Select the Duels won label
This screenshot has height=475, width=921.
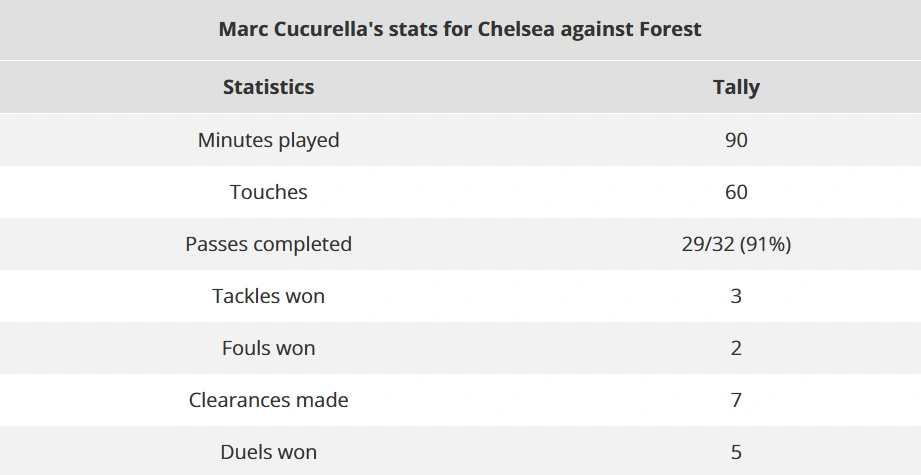pyautogui.click(x=268, y=452)
